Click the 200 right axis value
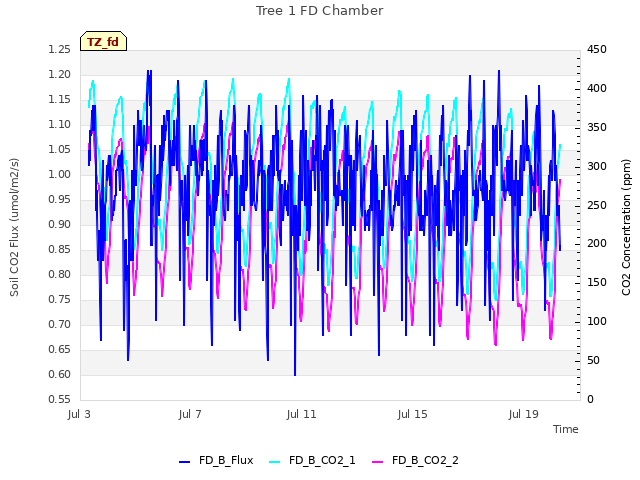640x480 pixels. [x=597, y=244]
